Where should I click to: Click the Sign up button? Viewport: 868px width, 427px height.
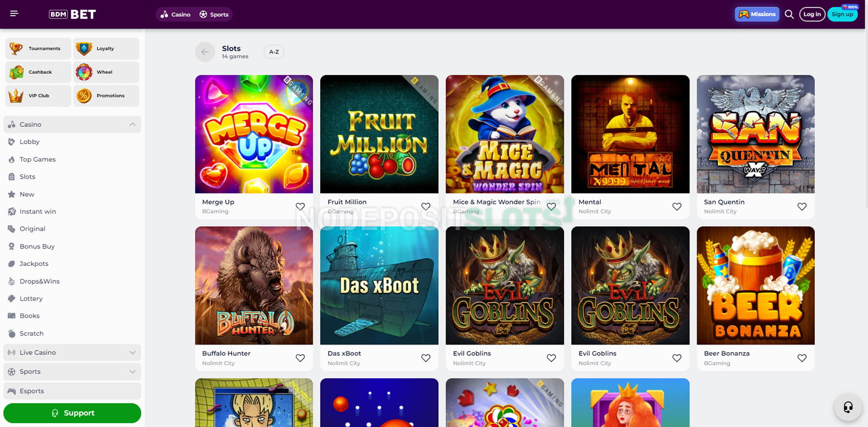point(843,14)
